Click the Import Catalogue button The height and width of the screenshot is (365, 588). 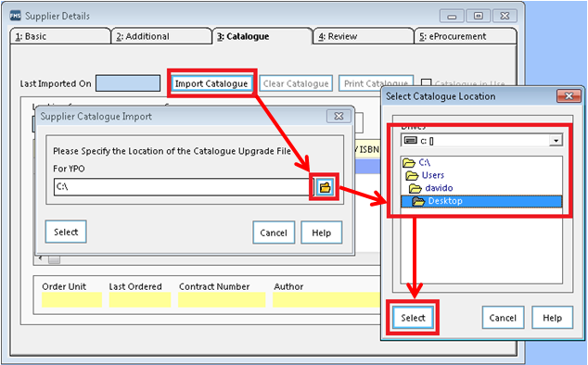click(x=211, y=83)
